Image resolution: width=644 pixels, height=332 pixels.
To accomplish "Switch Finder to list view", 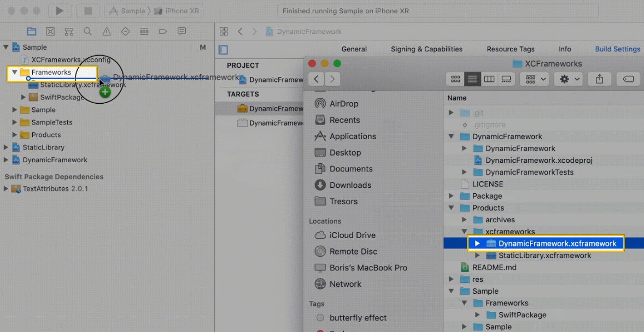I will (472, 79).
